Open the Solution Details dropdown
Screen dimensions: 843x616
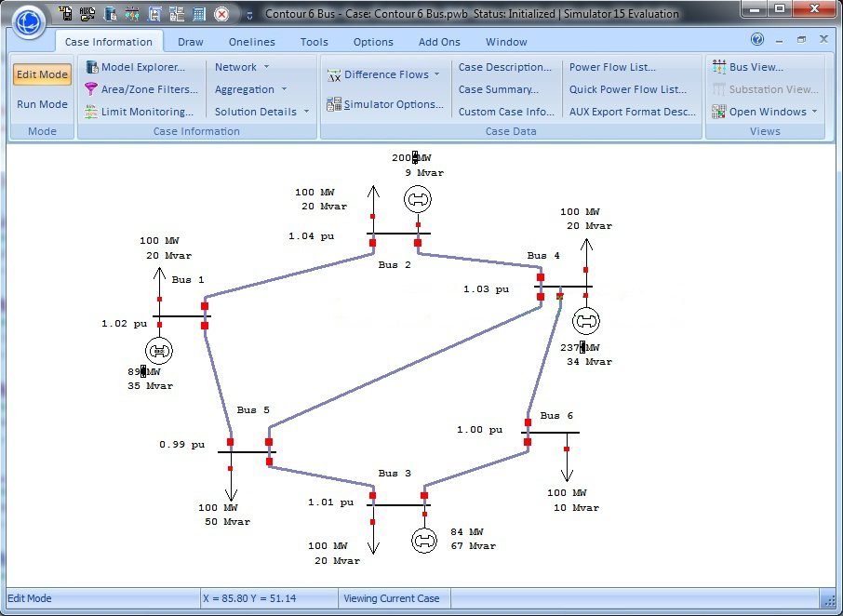coord(261,112)
